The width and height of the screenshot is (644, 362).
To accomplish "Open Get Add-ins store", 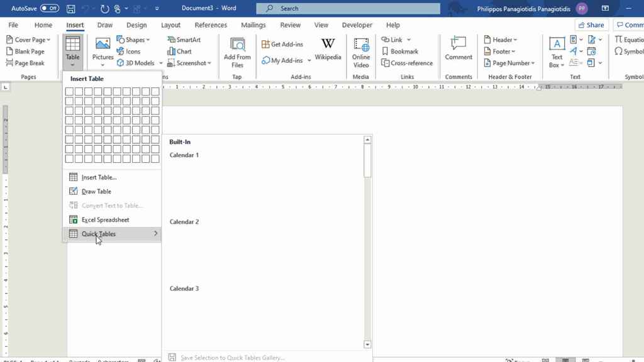I will [x=282, y=45].
